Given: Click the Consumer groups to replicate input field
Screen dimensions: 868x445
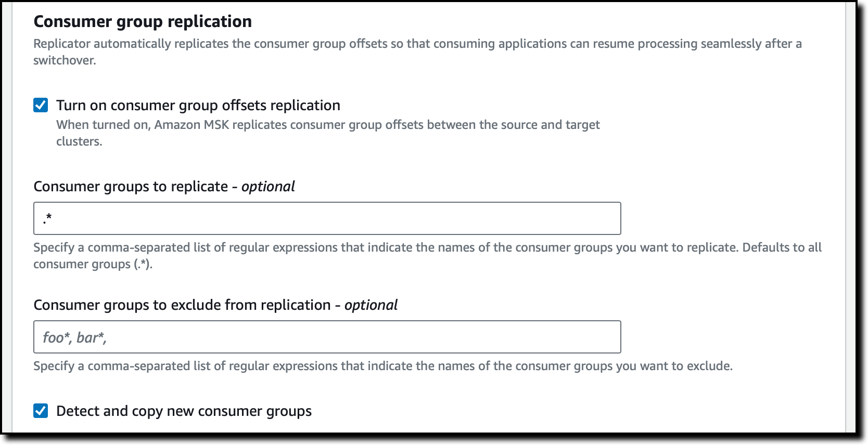Looking at the screenshot, I should pos(327,218).
